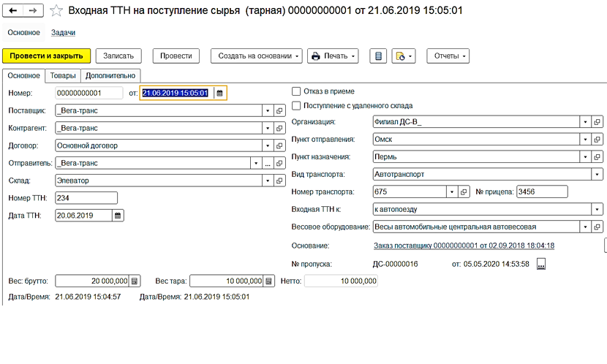Select Основное in the top navigation
607x364 pixels.
click(x=23, y=32)
